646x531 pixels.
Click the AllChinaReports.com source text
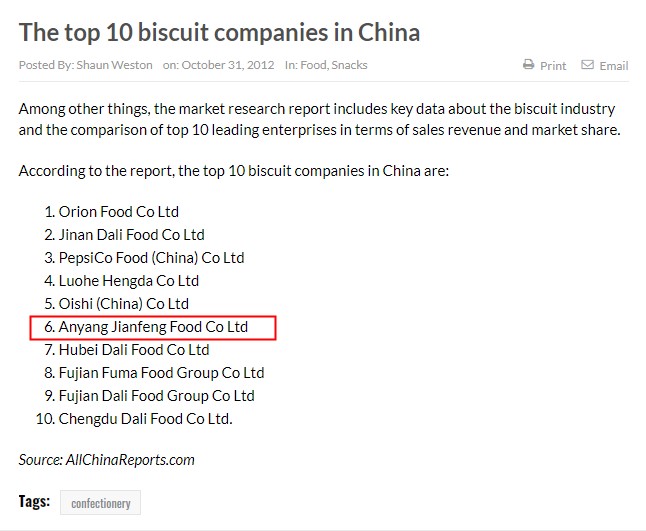click(130, 460)
